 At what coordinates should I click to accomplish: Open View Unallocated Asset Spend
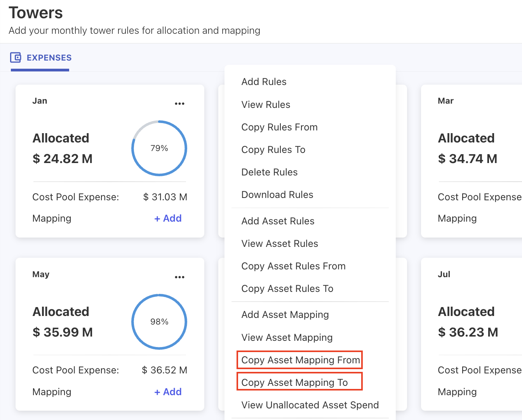(310, 405)
